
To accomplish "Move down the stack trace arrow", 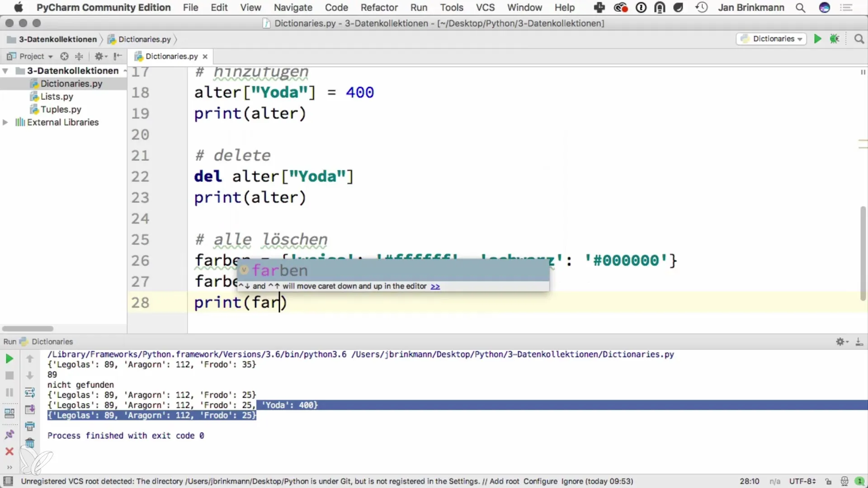I will (30, 375).
